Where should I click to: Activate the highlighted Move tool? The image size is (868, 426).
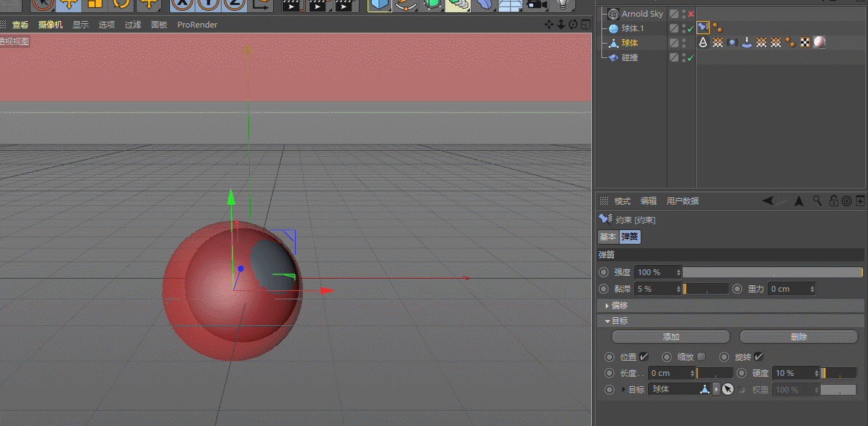pyautogui.click(x=69, y=4)
